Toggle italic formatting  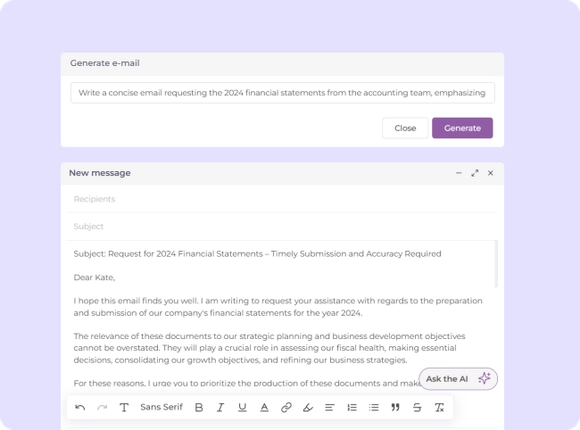220,407
